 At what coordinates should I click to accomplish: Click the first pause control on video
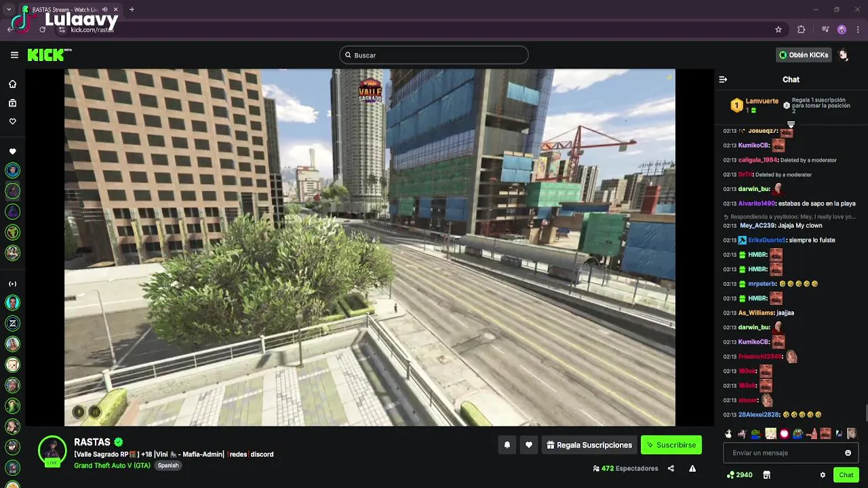(79, 411)
